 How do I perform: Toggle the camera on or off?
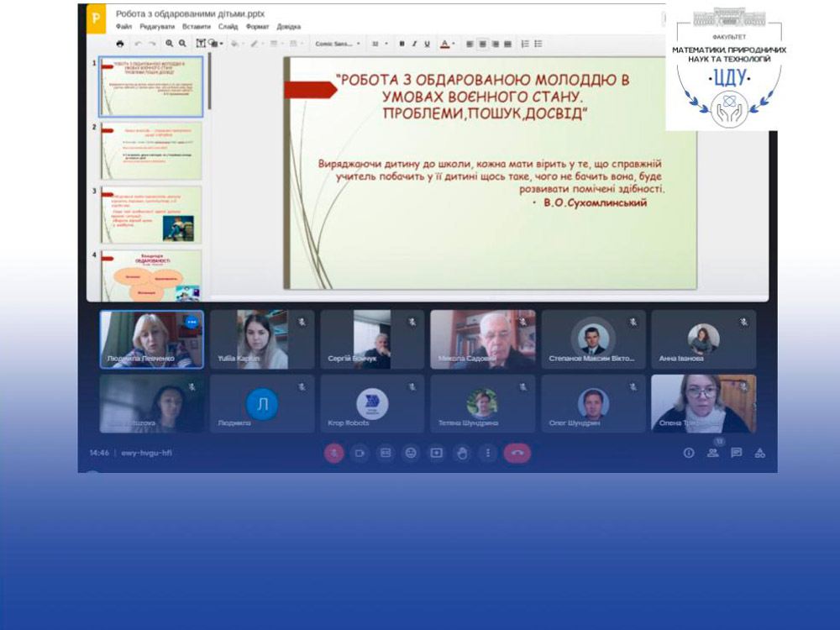pos(360,453)
